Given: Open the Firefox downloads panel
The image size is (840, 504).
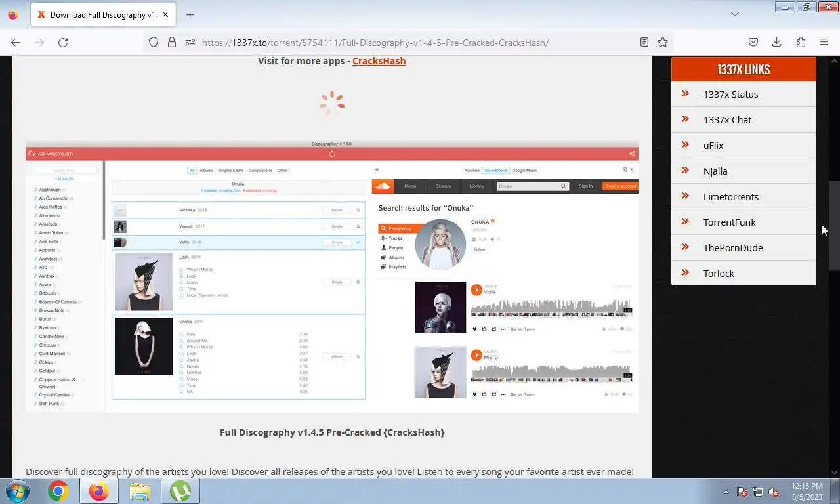Looking at the screenshot, I should pyautogui.click(x=776, y=42).
